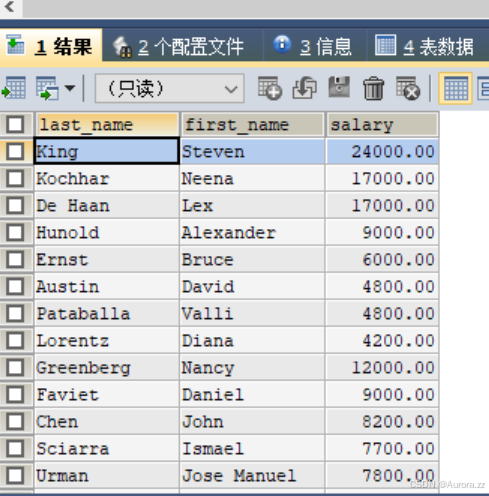Select the De Haan cell
This screenshot has height=496, width=489.
pyautogui.click(x=107, y=206)
